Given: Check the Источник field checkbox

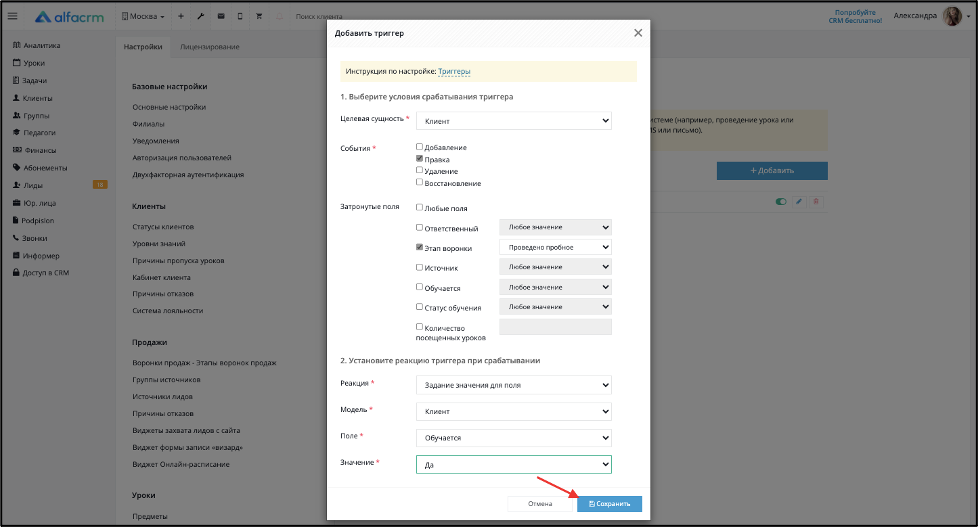Looking at the screenshot, I should click(419, 267).
